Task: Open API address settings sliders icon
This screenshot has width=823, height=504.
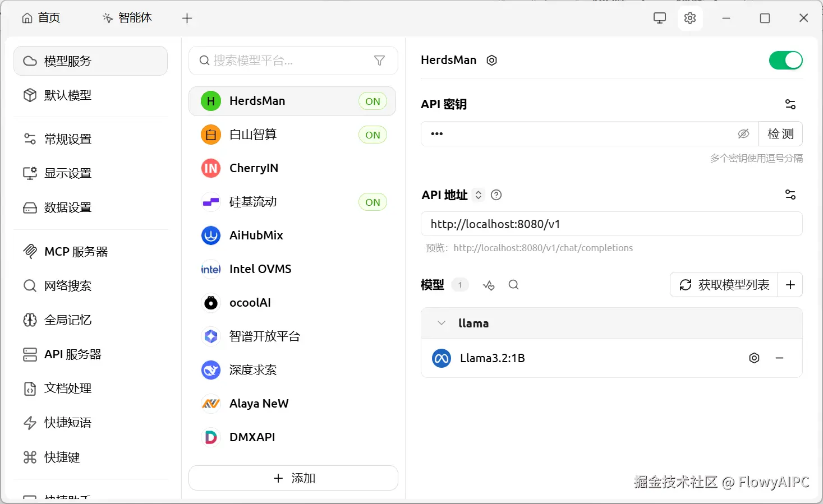Action: [x=790, y=195]
